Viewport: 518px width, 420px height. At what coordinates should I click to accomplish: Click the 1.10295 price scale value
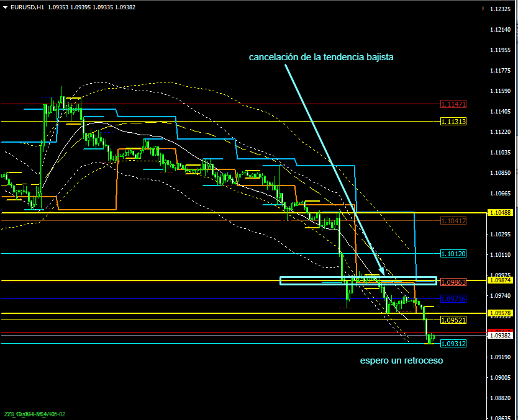tap(500, 235)
